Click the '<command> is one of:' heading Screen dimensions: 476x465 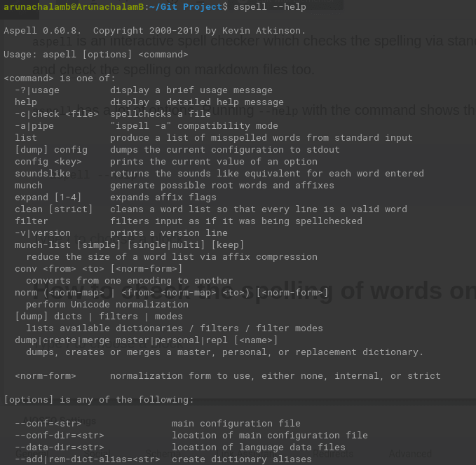point(60,78)
